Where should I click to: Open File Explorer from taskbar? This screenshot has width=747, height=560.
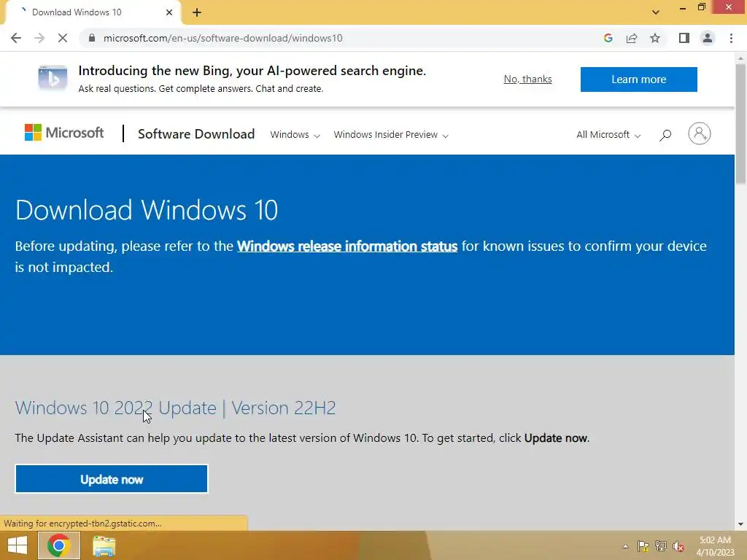tap(104, 546)
